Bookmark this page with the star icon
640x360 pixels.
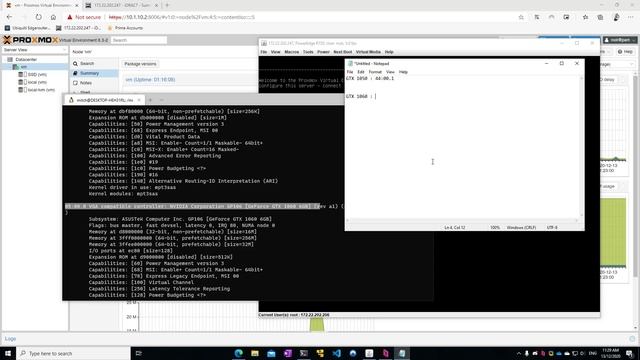point(521,17)
